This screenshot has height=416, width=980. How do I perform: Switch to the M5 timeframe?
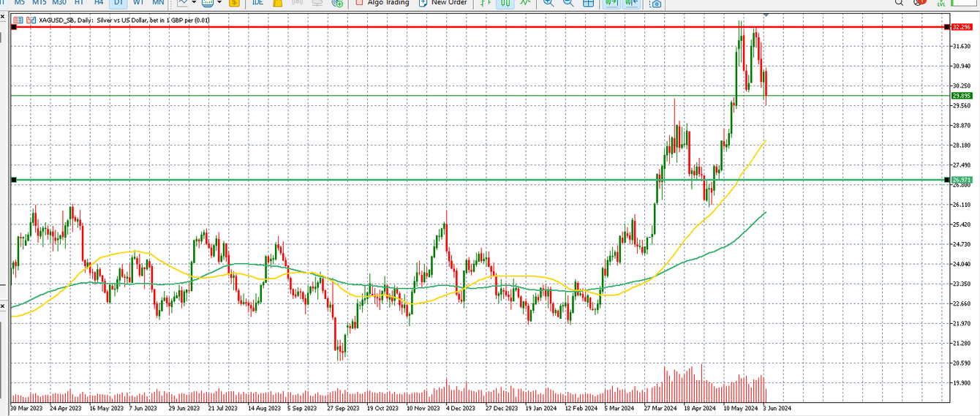click(x=20, y=2)
